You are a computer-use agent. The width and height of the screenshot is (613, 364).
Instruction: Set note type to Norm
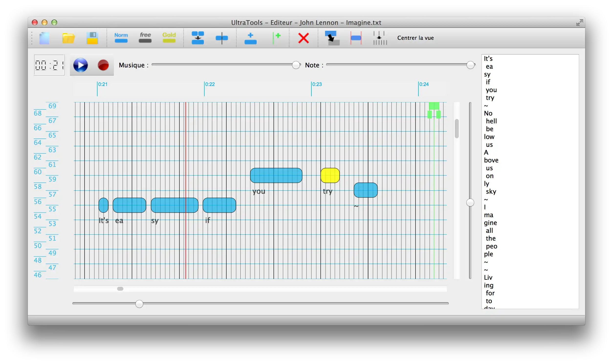(x=121, y=38)
